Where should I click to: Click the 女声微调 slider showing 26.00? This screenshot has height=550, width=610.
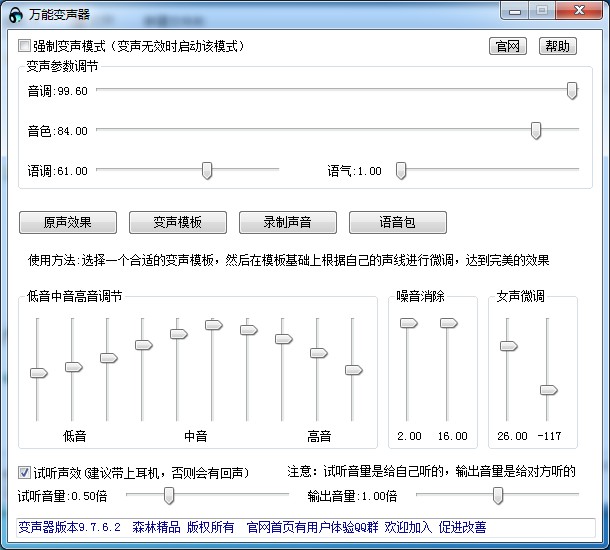pos(508,346)
